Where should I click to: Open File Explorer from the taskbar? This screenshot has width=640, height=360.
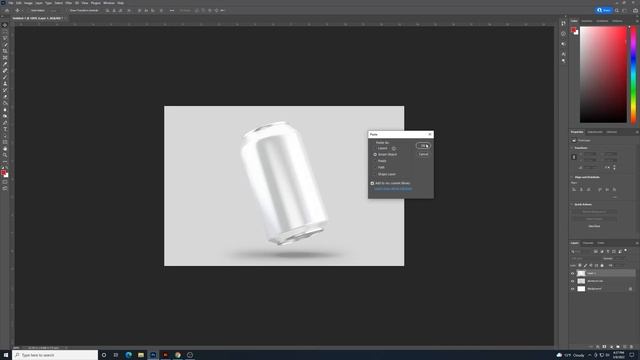point(141,355)
